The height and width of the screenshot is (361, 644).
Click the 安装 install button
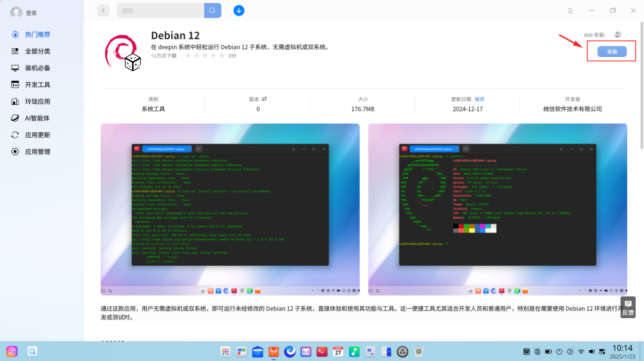pos(612,52)
